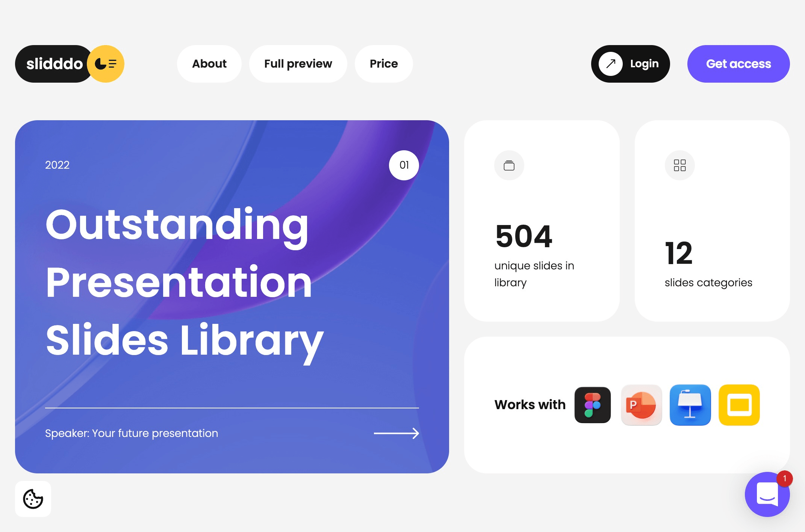Click the Full preview tab
This screenshot has height=532, width=805.
click(x=298, y=63)
